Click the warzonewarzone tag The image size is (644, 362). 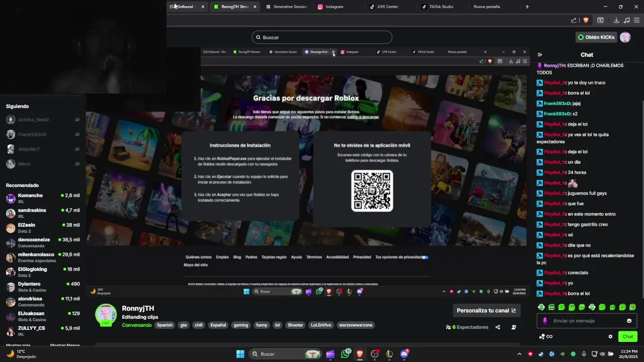click(x=356, y=325)
